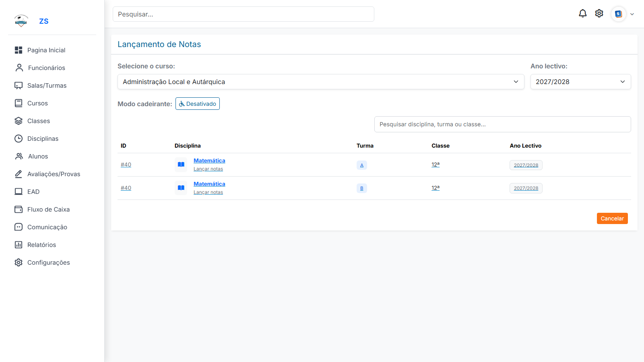Click the book icon next to Matemática turma A
The image size is (644, 362).
[x=181, y=165]
